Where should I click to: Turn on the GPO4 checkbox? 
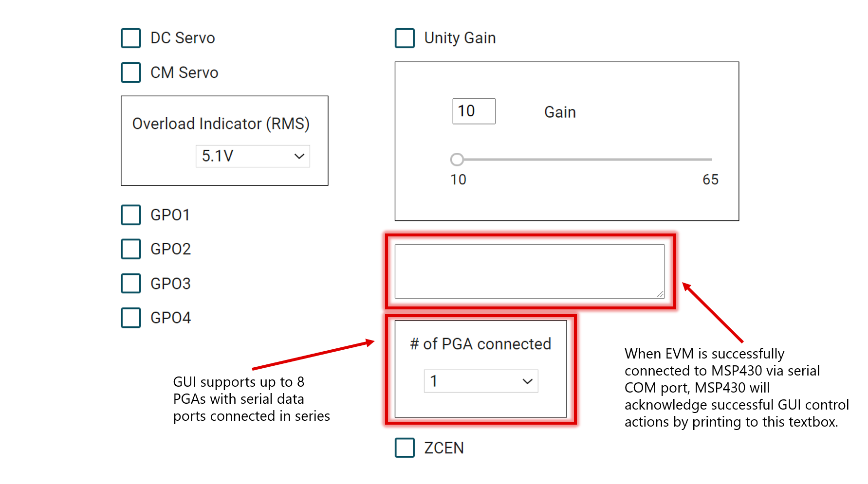click(131, 318)
